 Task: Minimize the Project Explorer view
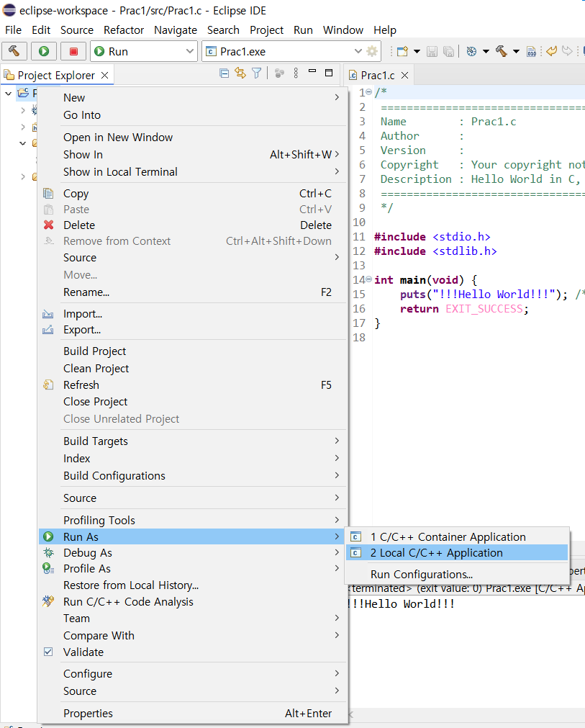click(312, 71)
